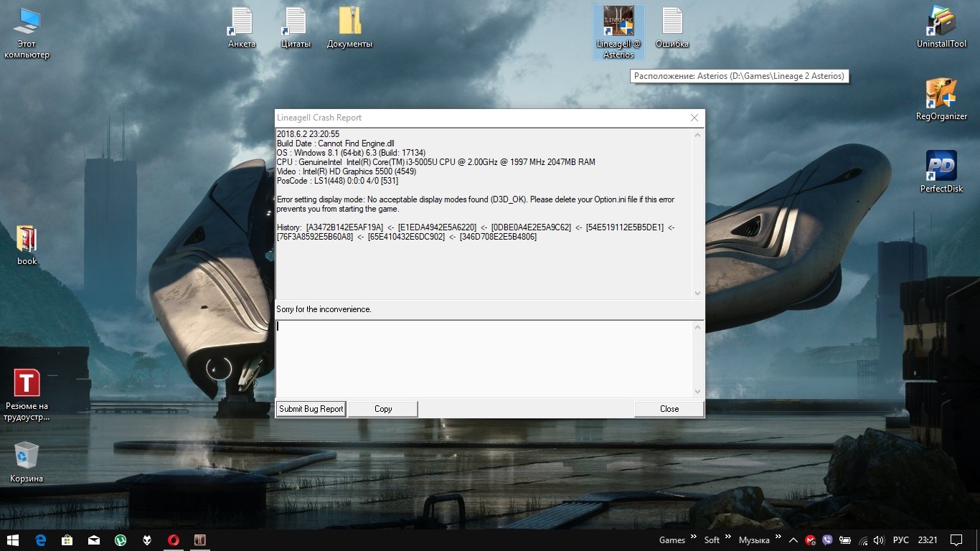Viewport: 980px width, 551px height.
Task: Switch to Opera browser on the taskbar
Action: point(174,540)
